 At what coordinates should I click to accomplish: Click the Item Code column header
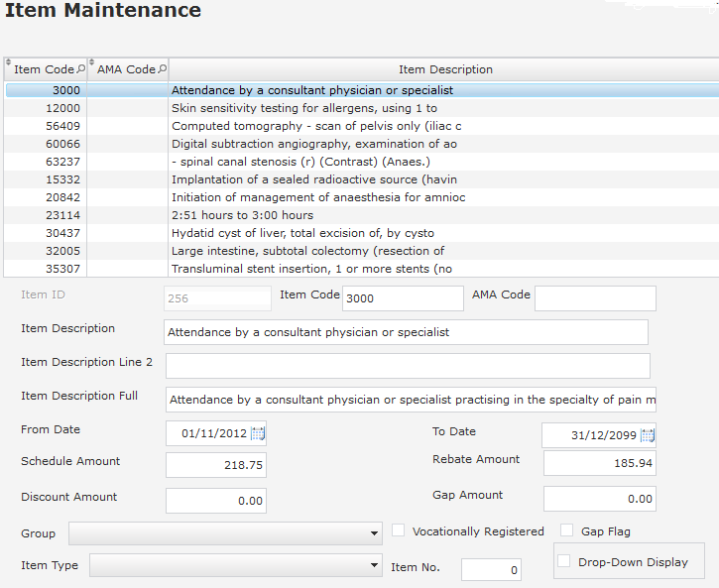coord(44,69)
